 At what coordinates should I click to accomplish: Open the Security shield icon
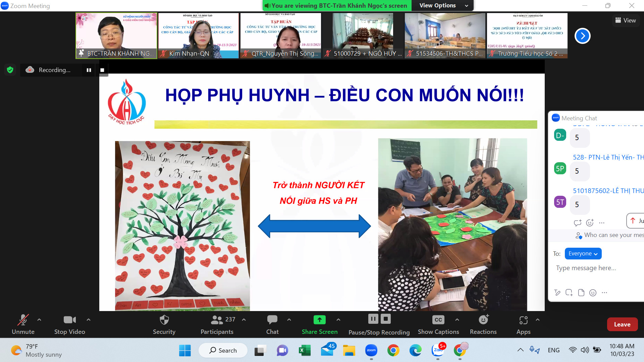click(164, 320)
